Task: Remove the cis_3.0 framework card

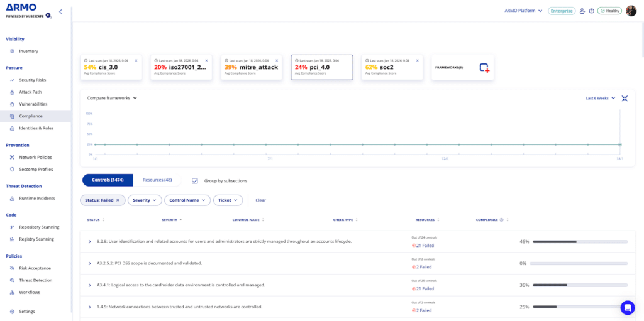Action: [136, 60]
